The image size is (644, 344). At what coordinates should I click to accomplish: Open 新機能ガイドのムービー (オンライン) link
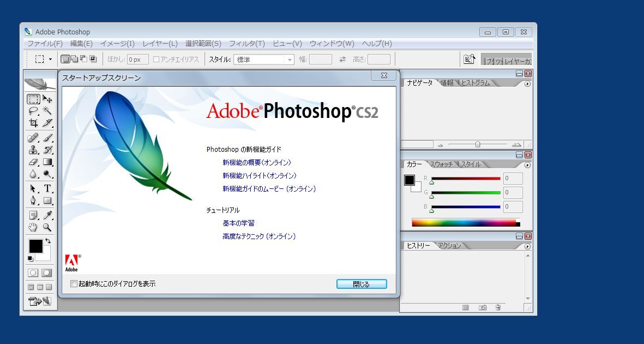click(x=269, y=189)
